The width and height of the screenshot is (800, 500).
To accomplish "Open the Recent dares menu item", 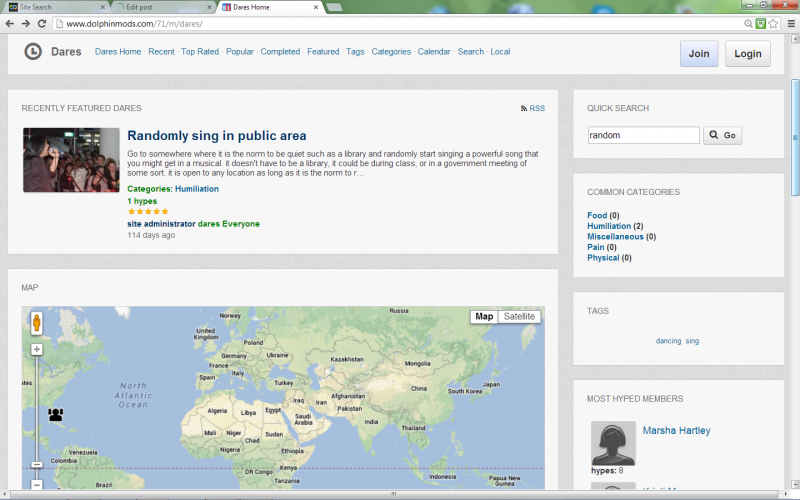I will 161,52.
